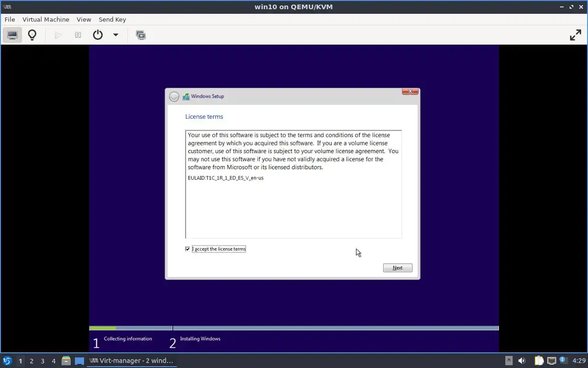The height and width of the screenshot is (368, 588).
Task: Shut down the virtual machine power icon
Action: click(98, 35)
